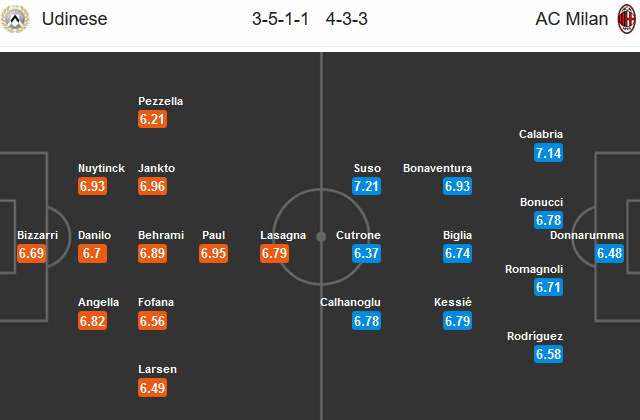Image resolution: width=640 pixels, height=420 pixels.
Task: Select AC Milan 4-3-3 formation label
Action: pyautogui.click(x=351, y=19)
